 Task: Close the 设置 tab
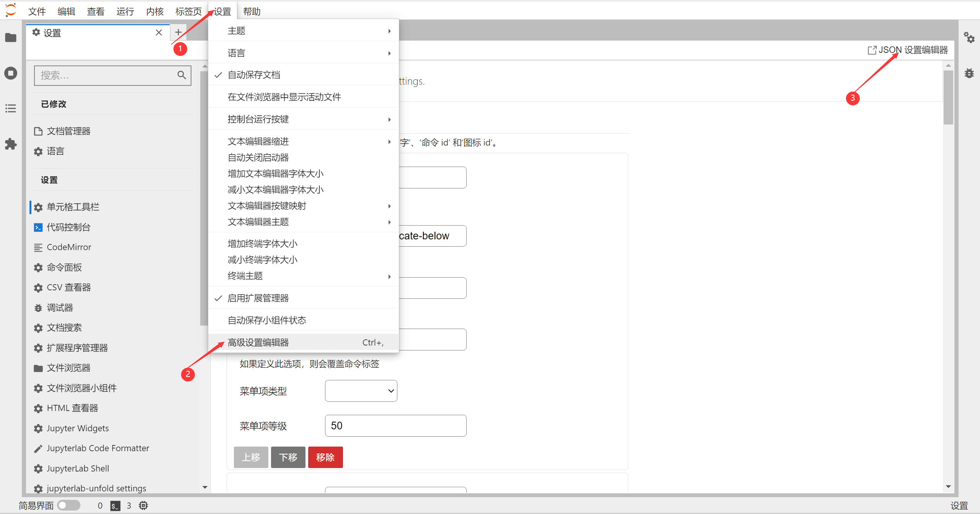click(x=159, y=33)
